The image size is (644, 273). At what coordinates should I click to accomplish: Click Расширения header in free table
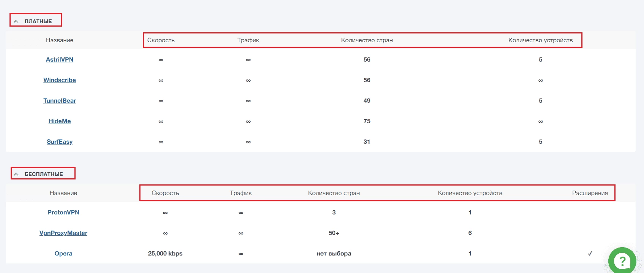pos(590,193)
